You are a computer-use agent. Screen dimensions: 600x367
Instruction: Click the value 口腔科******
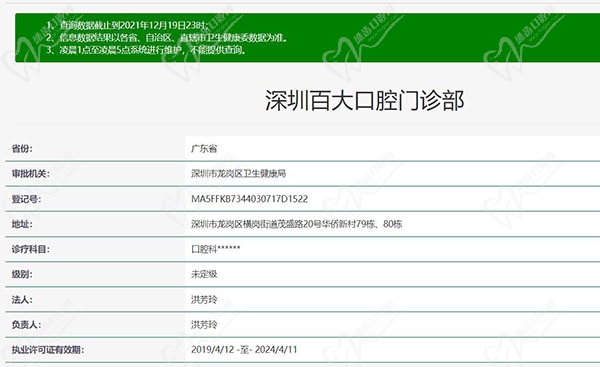tap(216, 249)
